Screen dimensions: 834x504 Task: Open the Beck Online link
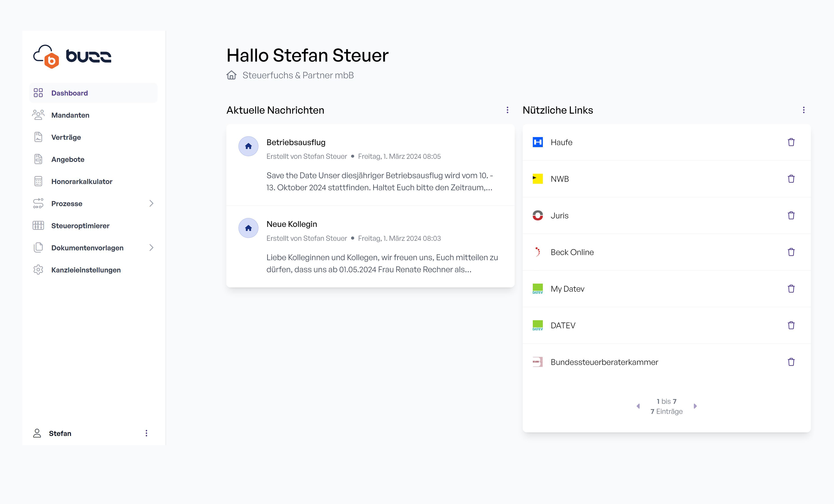pos(572,252)
